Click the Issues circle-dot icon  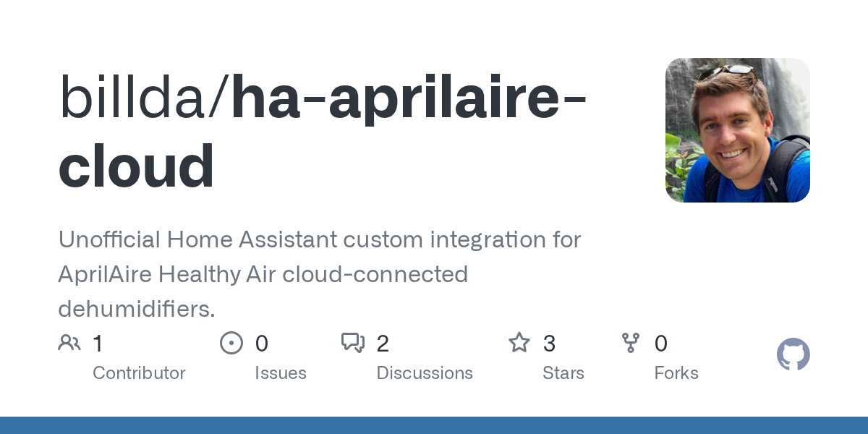231,342
